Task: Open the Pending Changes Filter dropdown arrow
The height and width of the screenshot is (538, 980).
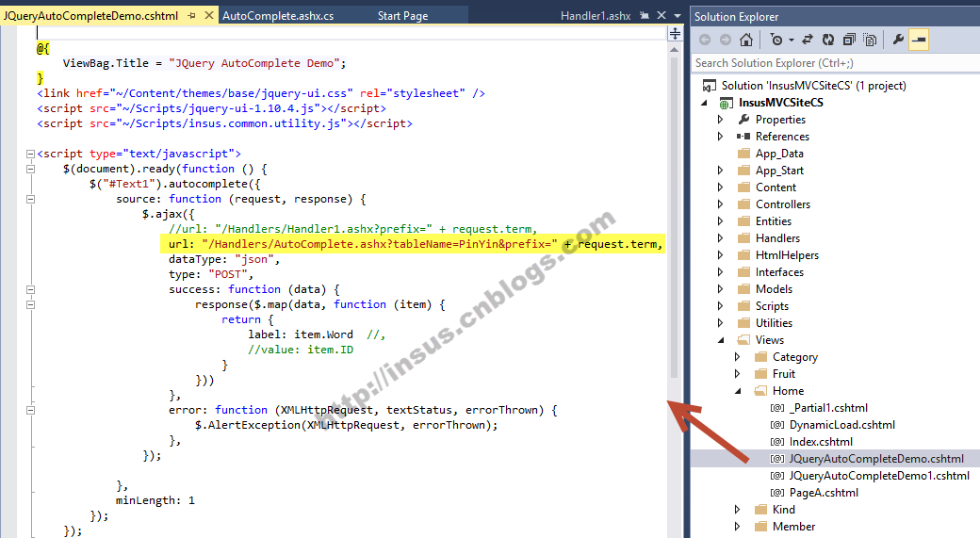Action: point(792,40)
